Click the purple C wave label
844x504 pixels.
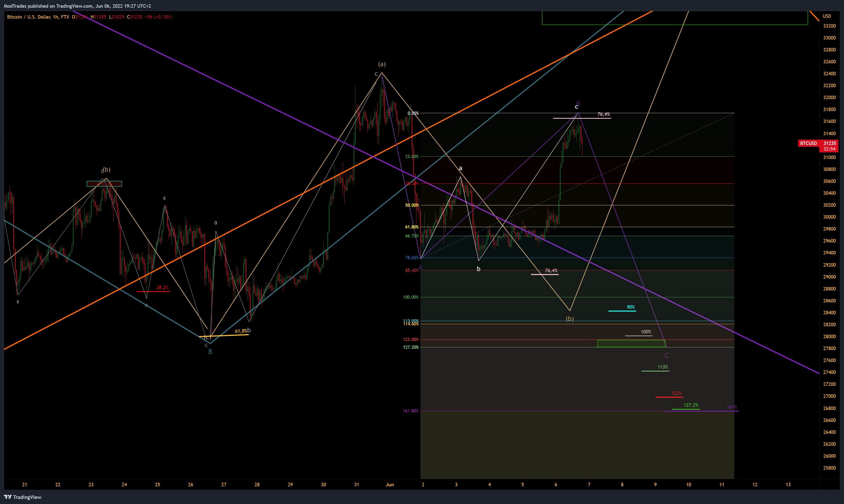666,356
